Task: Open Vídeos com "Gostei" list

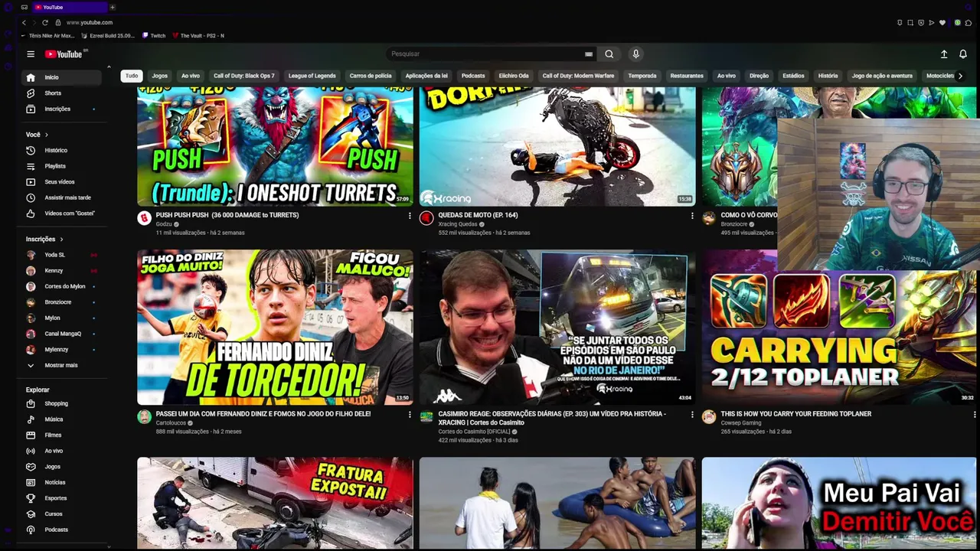Action: tap(61, 214)
